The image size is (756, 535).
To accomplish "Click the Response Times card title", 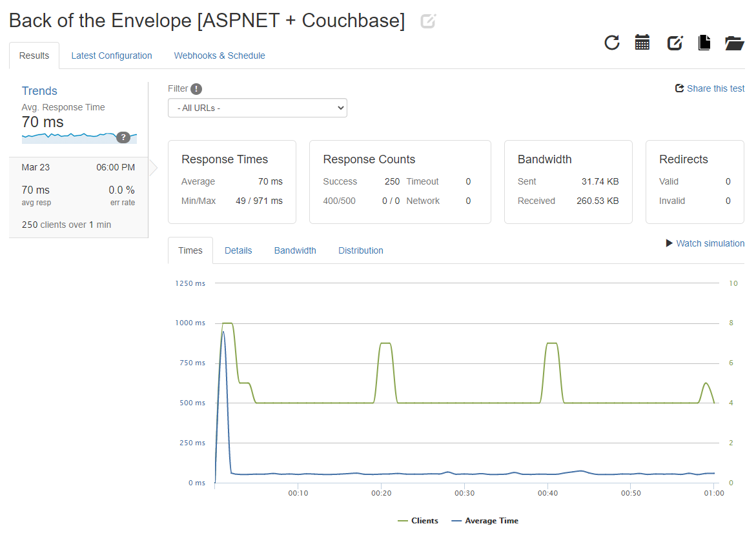I will 225,159.
